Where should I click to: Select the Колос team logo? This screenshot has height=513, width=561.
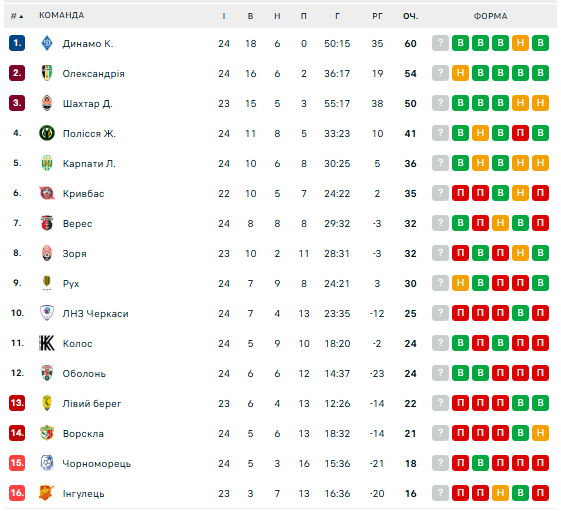[x=47, y=343]
